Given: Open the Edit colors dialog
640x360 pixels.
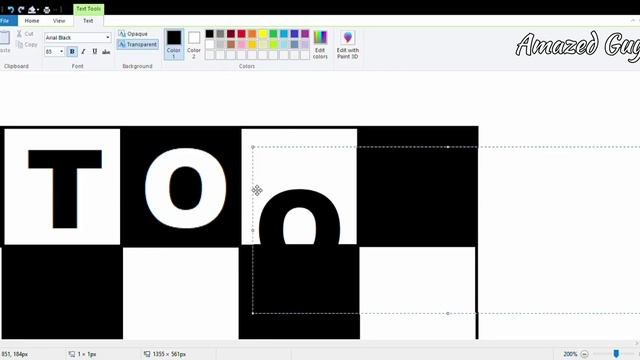Looking at the screenshot, I should coord(320,44).
